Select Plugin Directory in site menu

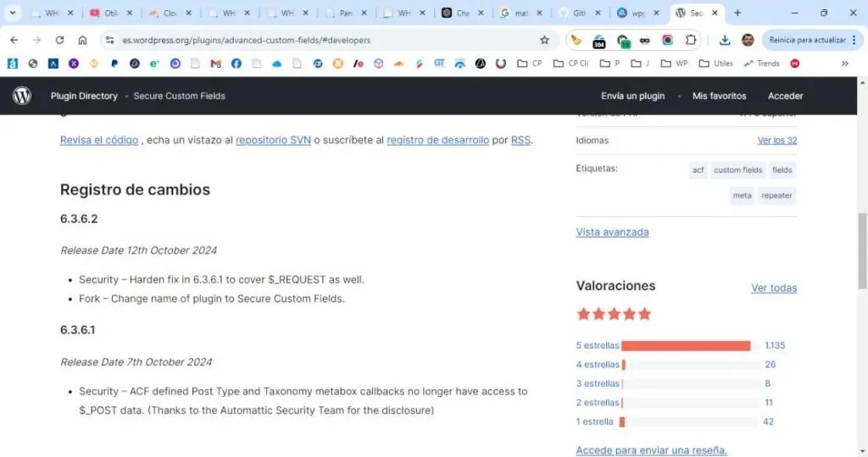[84, 96]
